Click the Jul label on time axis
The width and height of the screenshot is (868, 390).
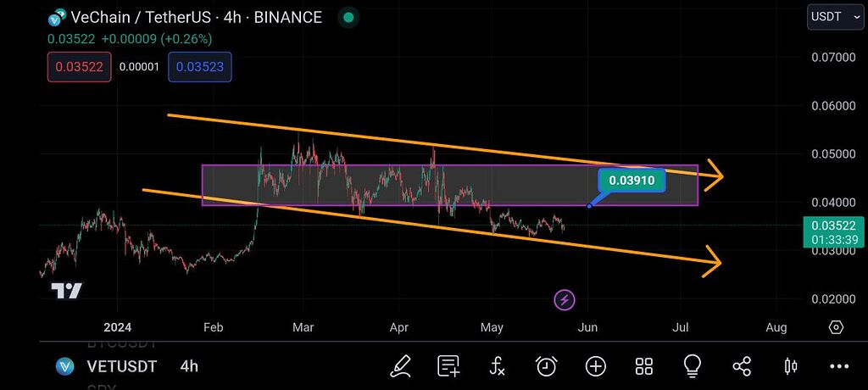(681, 327)
